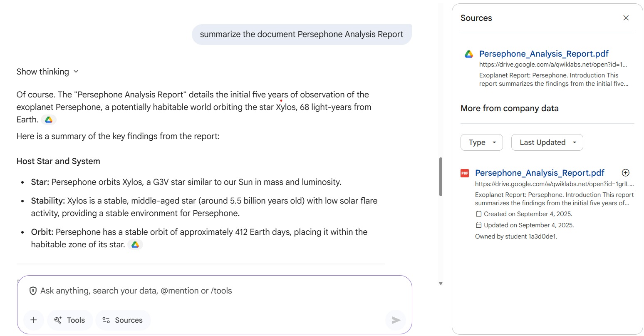The width and height of the screenshot is (644, 336).
Task: Add Persephone report with the plus circle icon
Action: coord(625,173)
